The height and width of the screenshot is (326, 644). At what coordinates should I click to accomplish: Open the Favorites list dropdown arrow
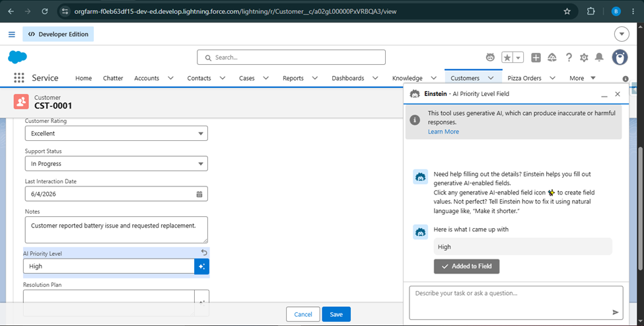point(519,58)
